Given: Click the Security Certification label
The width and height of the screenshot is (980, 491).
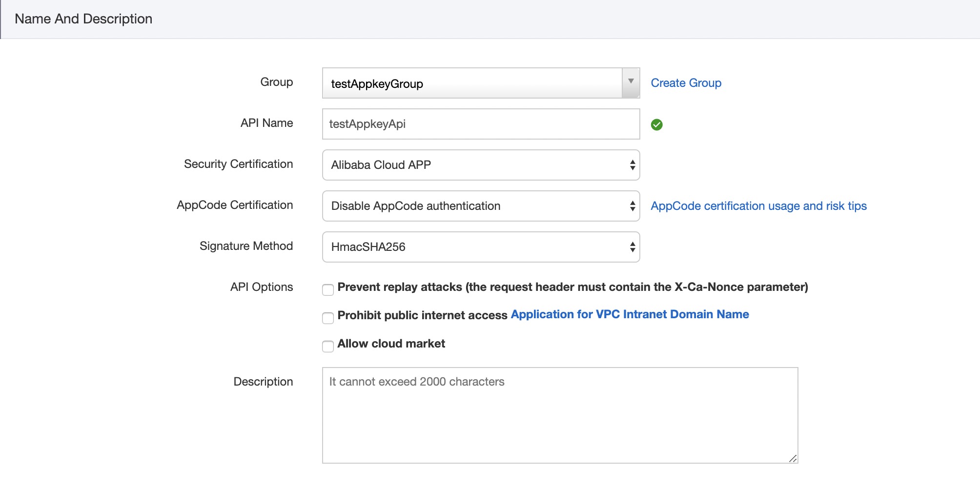Looking at the screenshot, I should 238,164.
